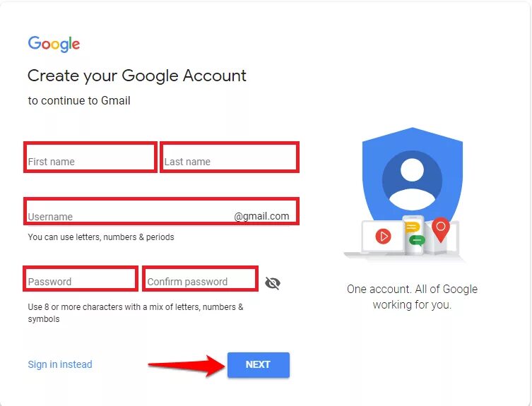Focus the Confirm password field
This screenshot has width=532, height=406.
tap(200, 278)
